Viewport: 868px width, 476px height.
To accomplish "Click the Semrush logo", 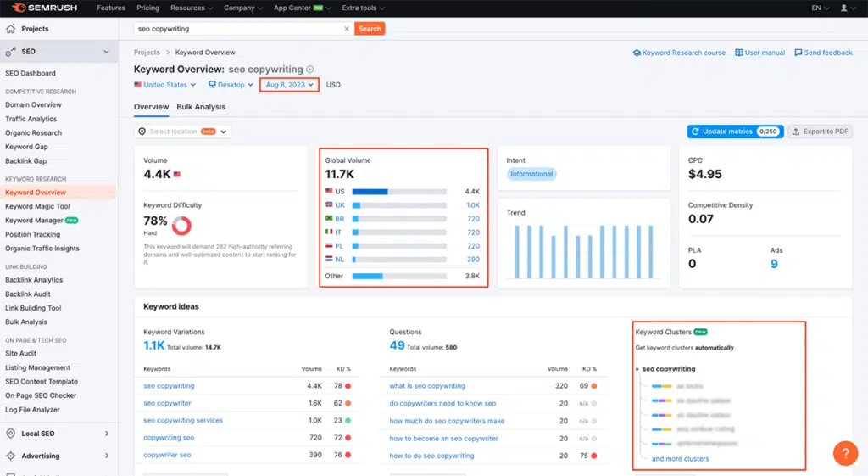I will 44,8.
